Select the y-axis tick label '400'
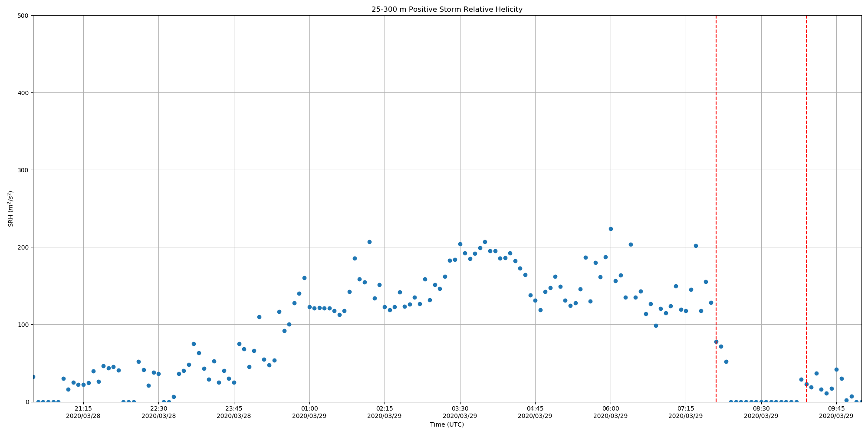Screen dimensions: 868x434 tap(23, 93)
